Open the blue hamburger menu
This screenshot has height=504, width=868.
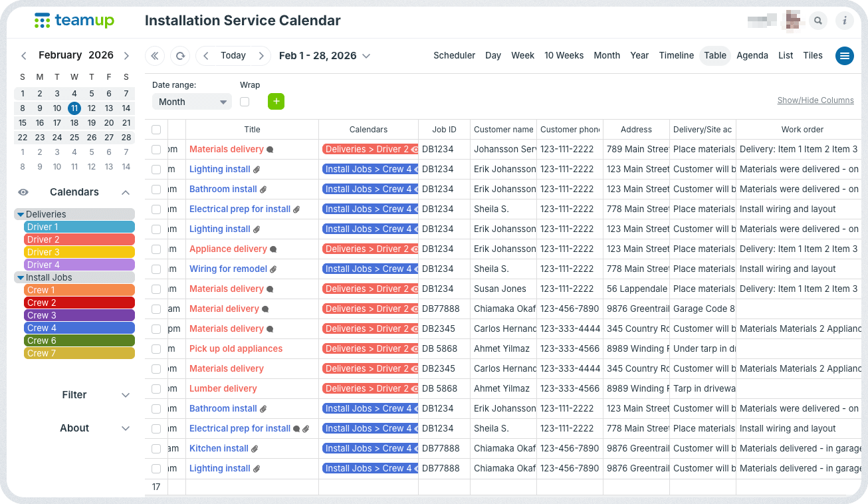pyautogui.click(x=844, y=56)
